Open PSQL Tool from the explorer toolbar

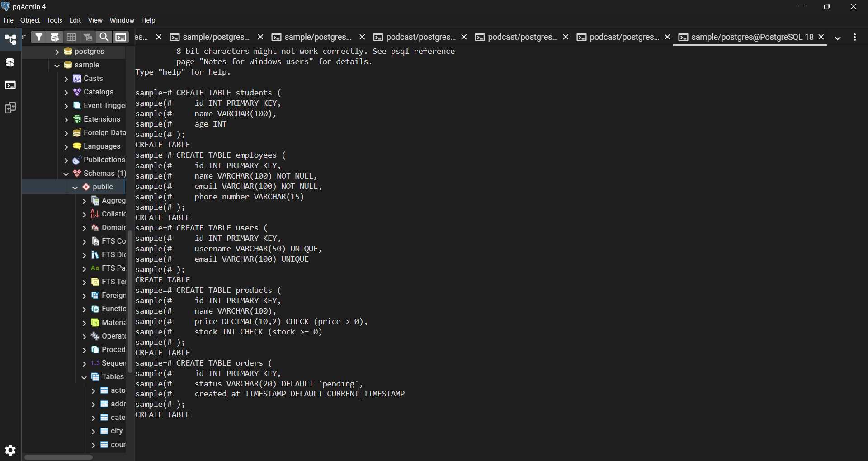click(x=121, y=37)
